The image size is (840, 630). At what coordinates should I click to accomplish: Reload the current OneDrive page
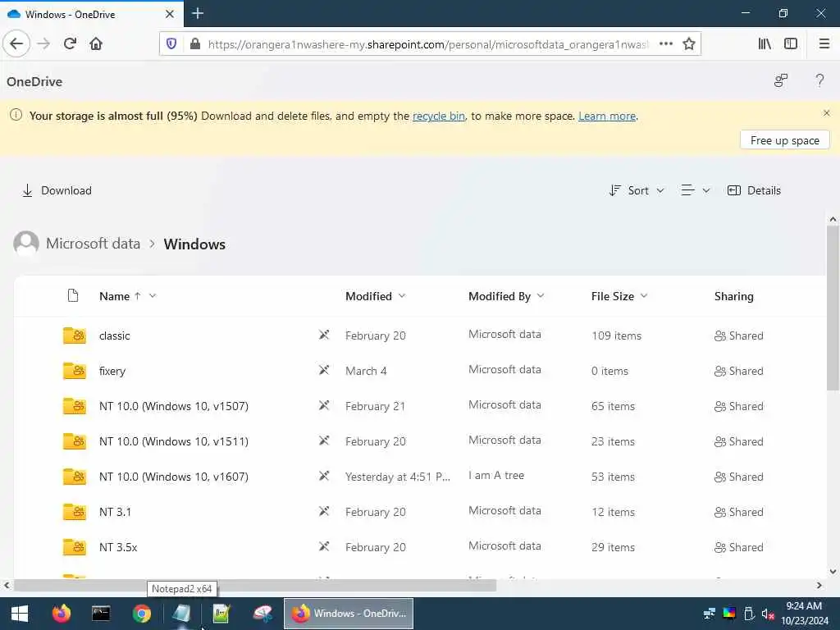point(70,44)
